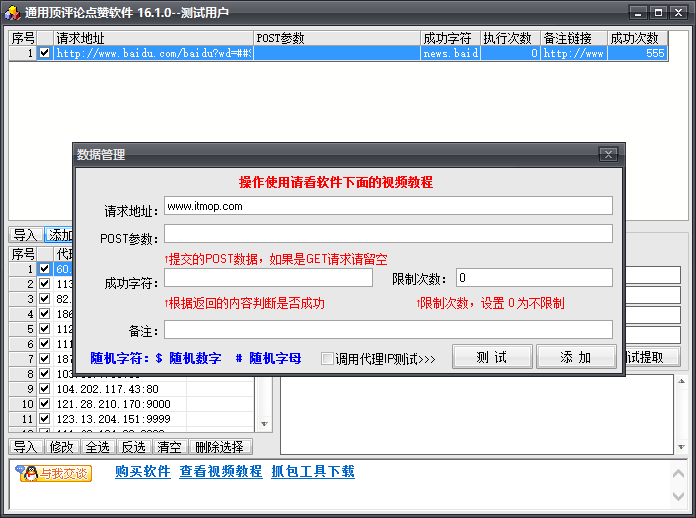Click bottom panel down chevron
The width and height of the screenshot is (696, 518).
tap(678, 496)
